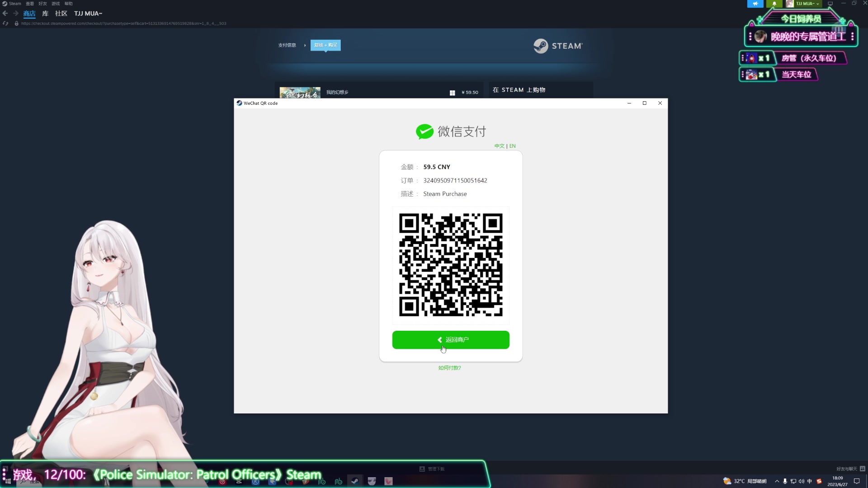Open the Windows Start menu
The width and height of the screenshot is (868, 488).
(x=8, y=482)
